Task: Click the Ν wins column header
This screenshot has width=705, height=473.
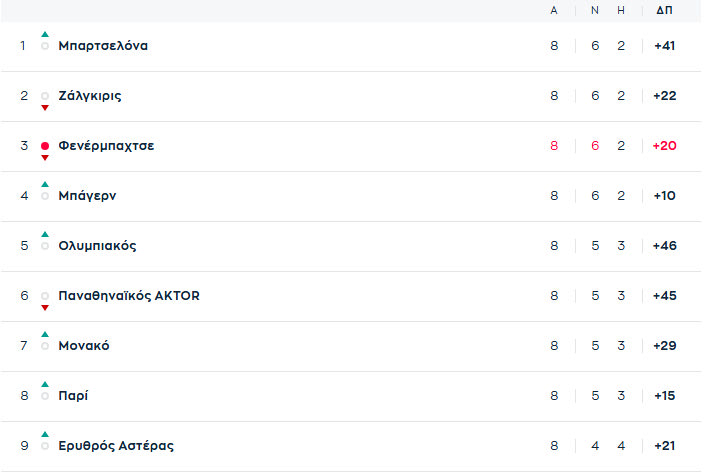Action: tap(594, 10)
